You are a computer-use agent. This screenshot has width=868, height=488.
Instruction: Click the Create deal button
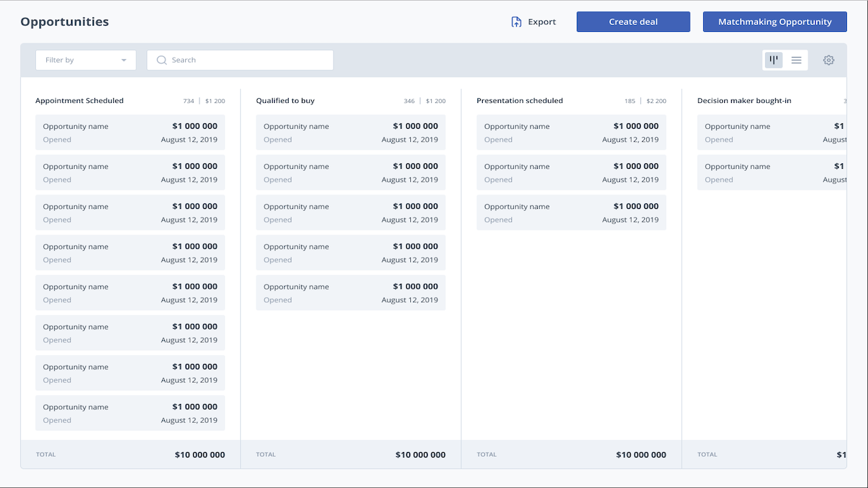pos(633,22)
